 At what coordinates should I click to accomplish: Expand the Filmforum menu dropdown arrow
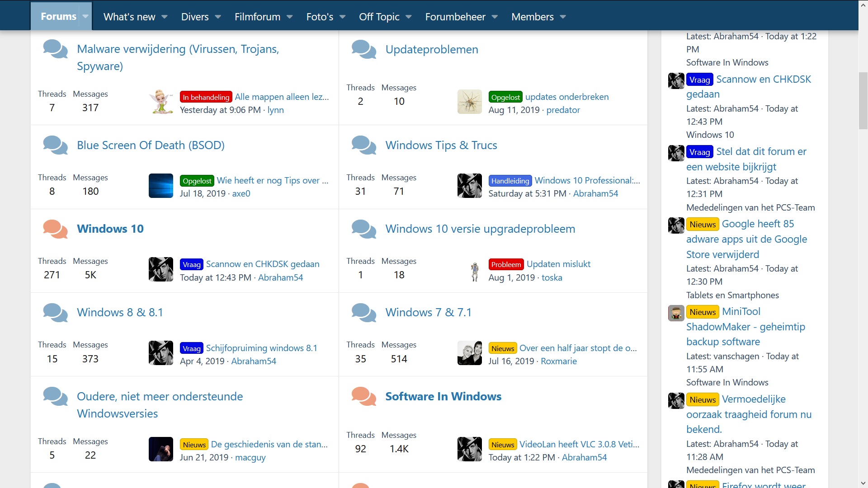click(x=290, y=17)
